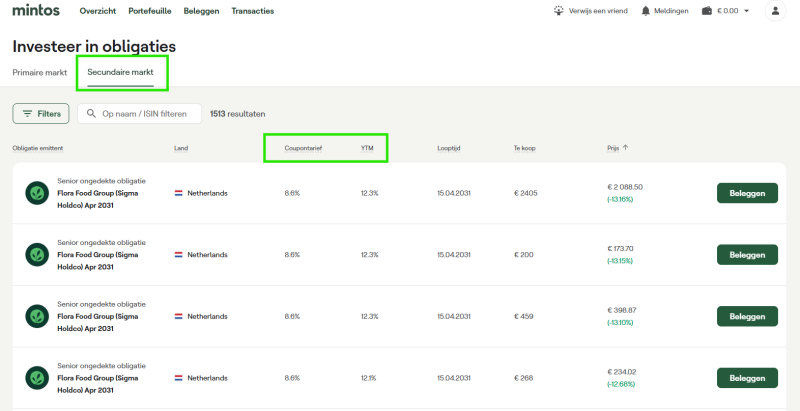Click the Meldingen bell icon
This screenshot has height=411, width=800.
(x=646, y=11)
